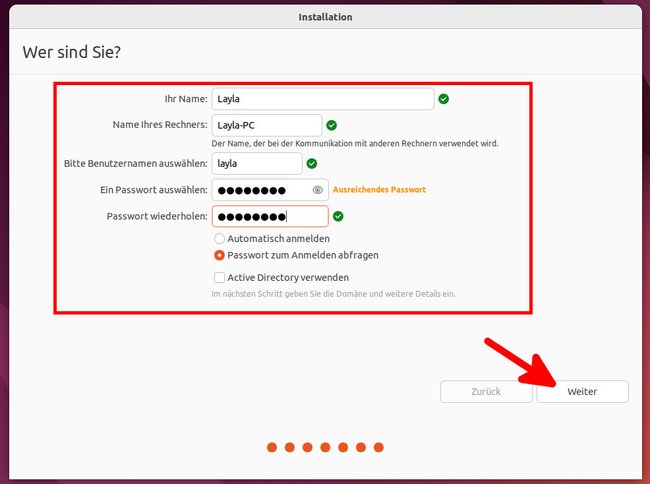Screen dimensions: 650x484
Task: Click the 'Ein Passwort auswählen:' label
Action: point(154,190)
